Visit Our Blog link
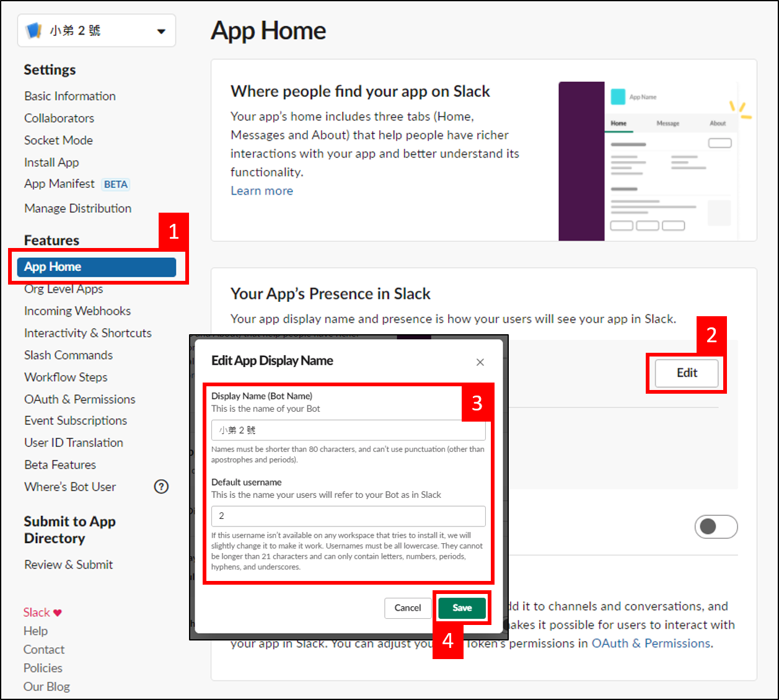This screenshot has height=700, width=779. click(46, 687)
